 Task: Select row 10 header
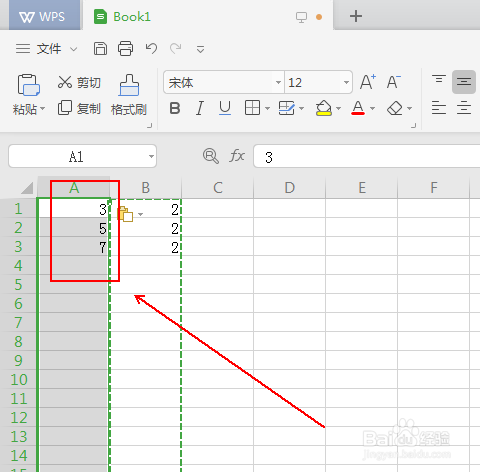(x=18, y=380)
